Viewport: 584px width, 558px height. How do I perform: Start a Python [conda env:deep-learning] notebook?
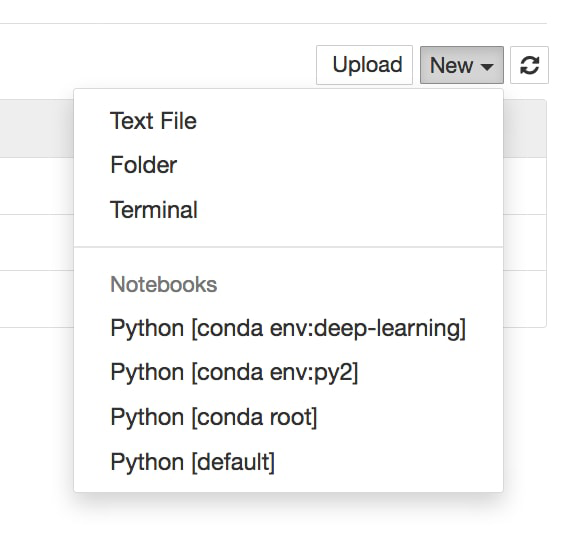click(x=288, y=328)
